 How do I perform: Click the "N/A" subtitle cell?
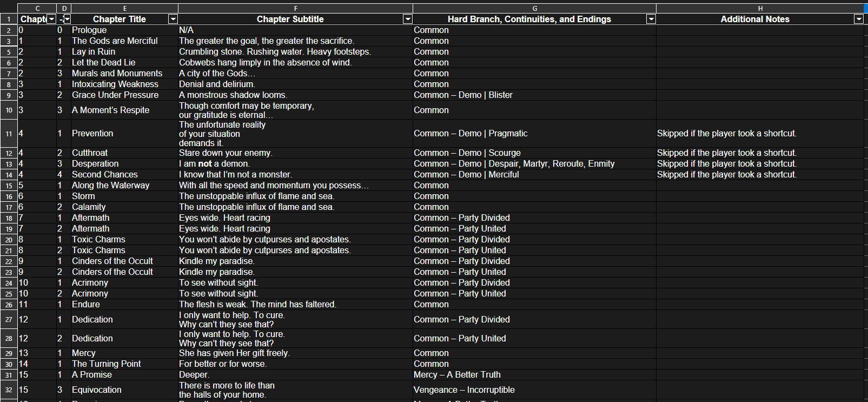click(296, 30)
